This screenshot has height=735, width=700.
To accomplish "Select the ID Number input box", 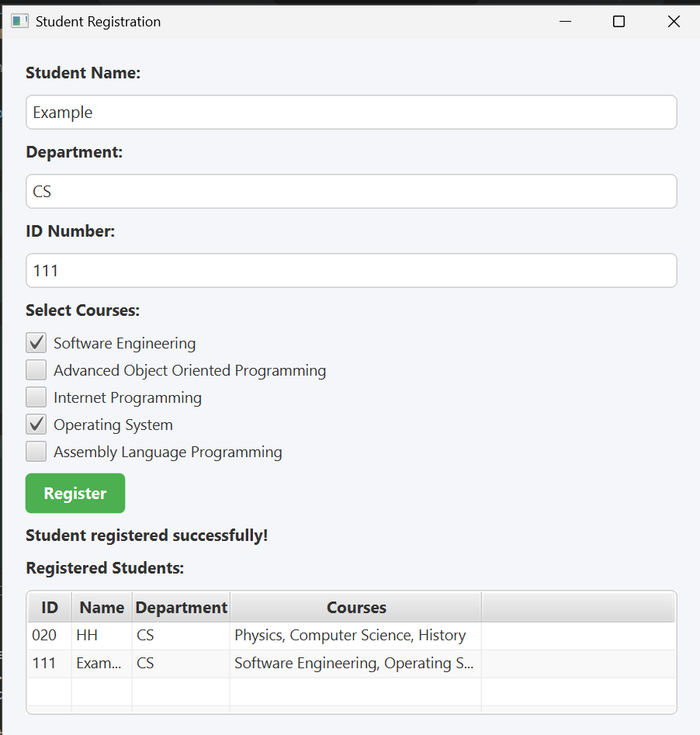I will (351, 271).
